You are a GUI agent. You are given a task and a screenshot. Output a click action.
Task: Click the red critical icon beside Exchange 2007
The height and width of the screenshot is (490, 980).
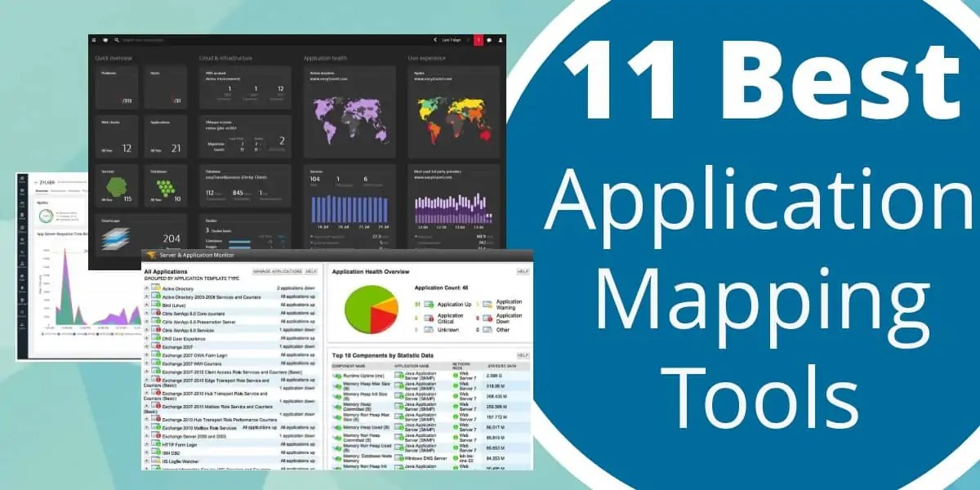tap(158, 346)
